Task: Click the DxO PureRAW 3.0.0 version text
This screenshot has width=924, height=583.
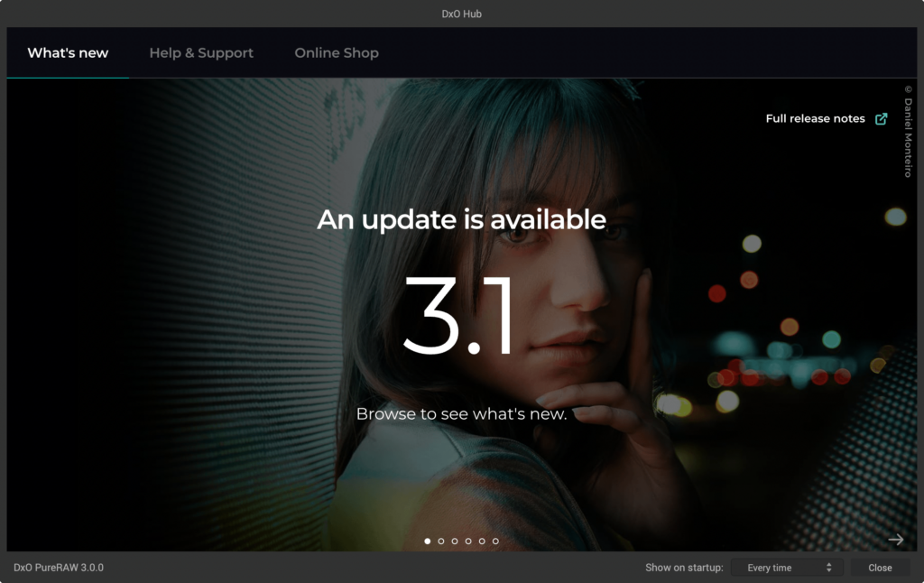Action: pyautogui.click(x=59, y=568)
